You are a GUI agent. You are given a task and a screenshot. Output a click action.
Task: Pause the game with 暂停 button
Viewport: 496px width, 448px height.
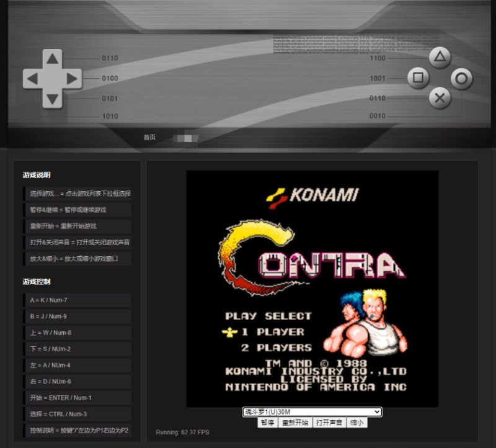[267, 423]
